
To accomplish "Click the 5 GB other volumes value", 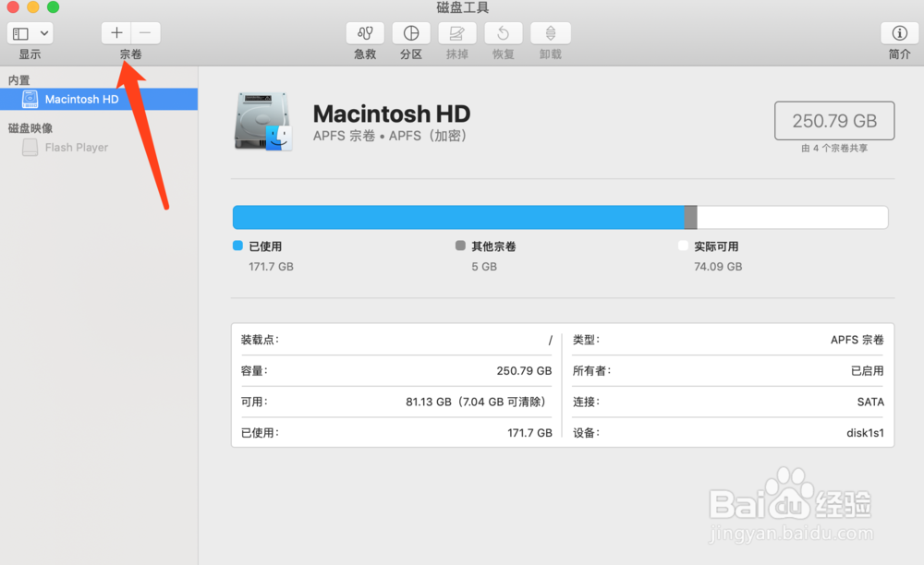I will pos(484,267).
